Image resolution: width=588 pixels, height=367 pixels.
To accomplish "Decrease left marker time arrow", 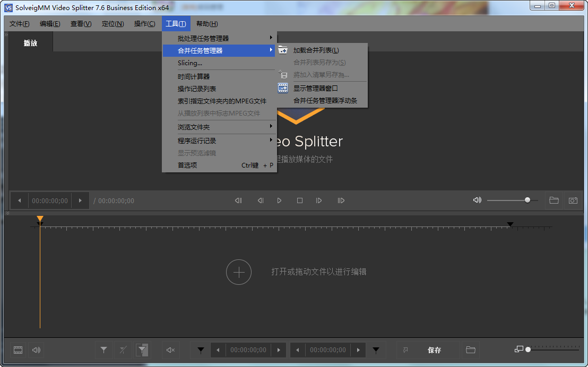I will click(218, 350).
